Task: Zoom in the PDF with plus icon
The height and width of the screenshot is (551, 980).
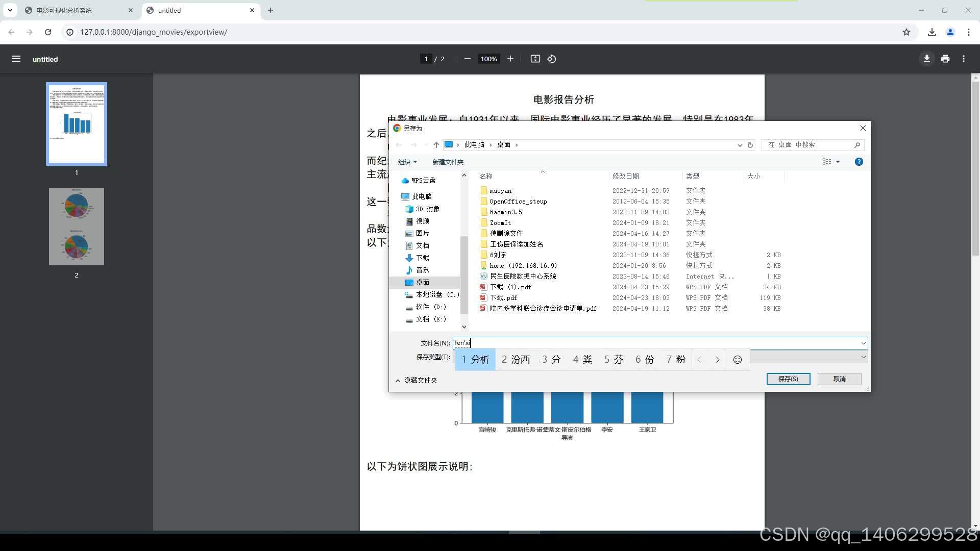Action: [510, 59]
